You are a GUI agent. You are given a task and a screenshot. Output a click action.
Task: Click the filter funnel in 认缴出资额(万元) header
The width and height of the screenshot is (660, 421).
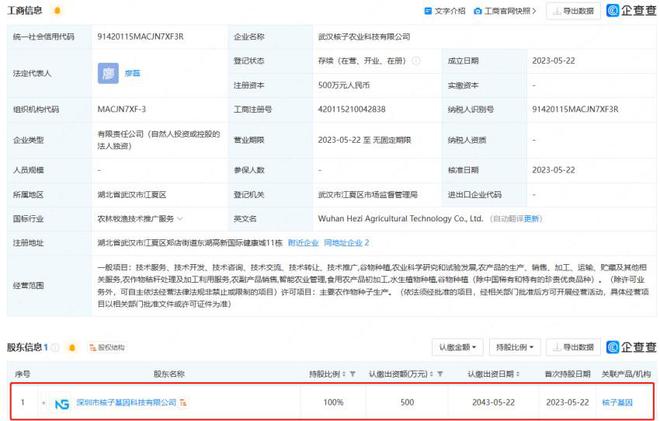440,374
